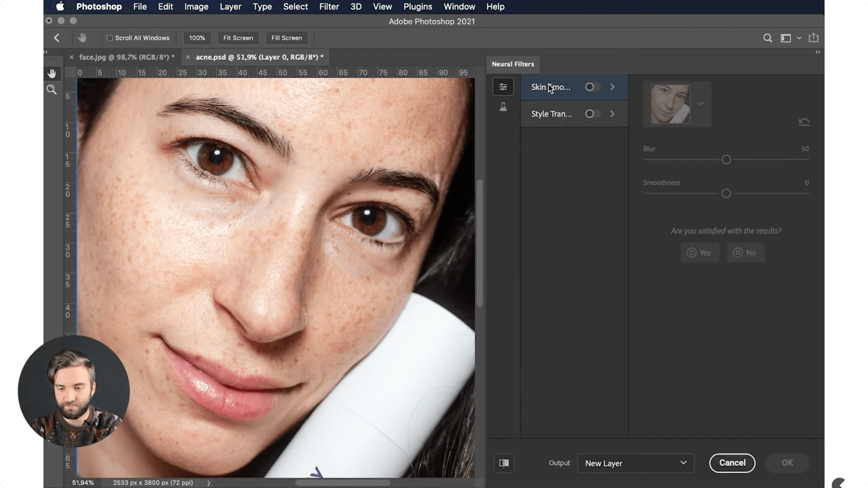The height and width of the screenshot is (488, 868).
Task: Open the Plugins menu
Action: [x=418, y=7]
